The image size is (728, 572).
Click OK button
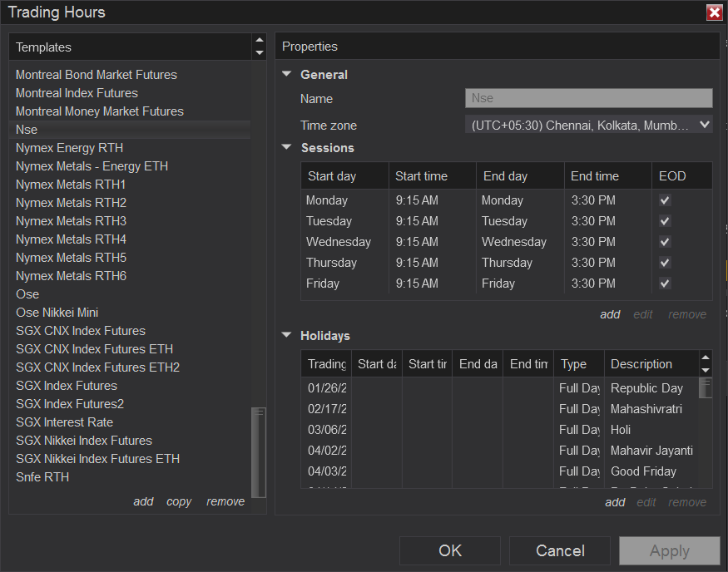click(x=450, y=550)
